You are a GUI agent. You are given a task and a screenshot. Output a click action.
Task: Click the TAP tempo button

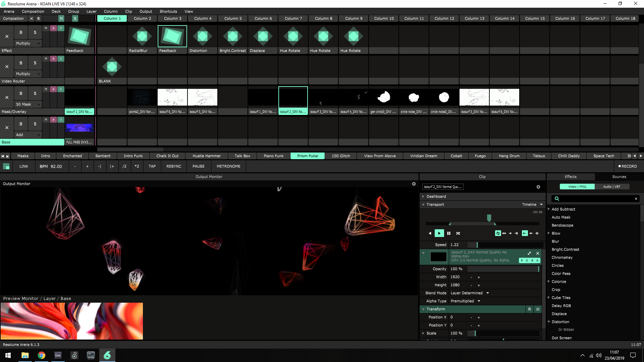tap(152, 166)
